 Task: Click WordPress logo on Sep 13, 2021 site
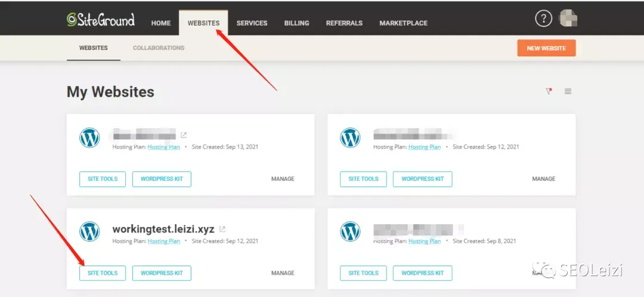pyautogui.click(x=89, y=138)
